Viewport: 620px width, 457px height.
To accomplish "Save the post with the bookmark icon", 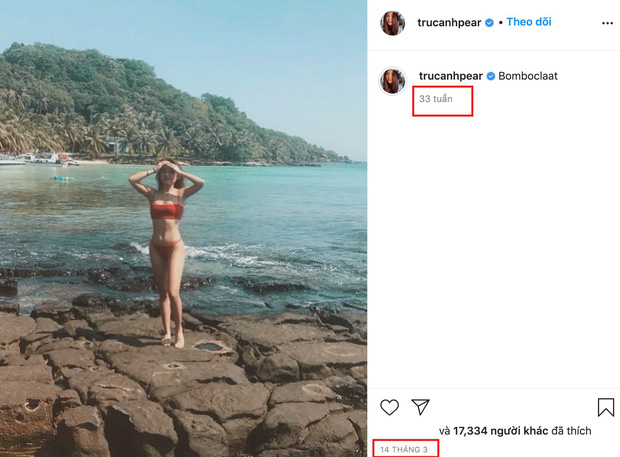I will pyautogui.click(x=606, y=407).
